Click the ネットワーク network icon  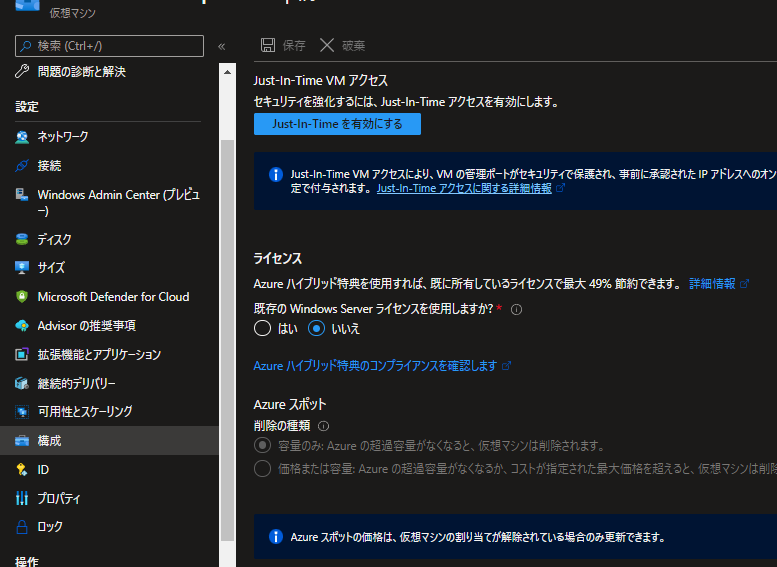pos(22,137)
